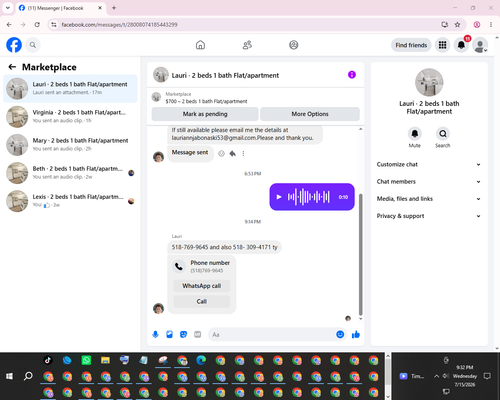
Task: Open the Facebook menu grid icon
Action: (442, 45)
